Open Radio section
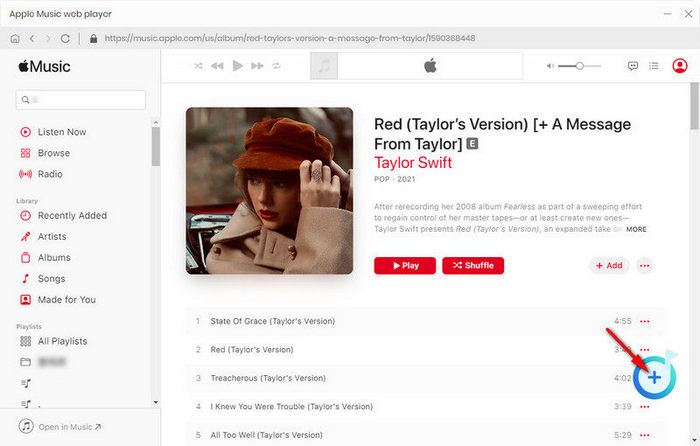The image size is (700, 446). tap(41, 174)
